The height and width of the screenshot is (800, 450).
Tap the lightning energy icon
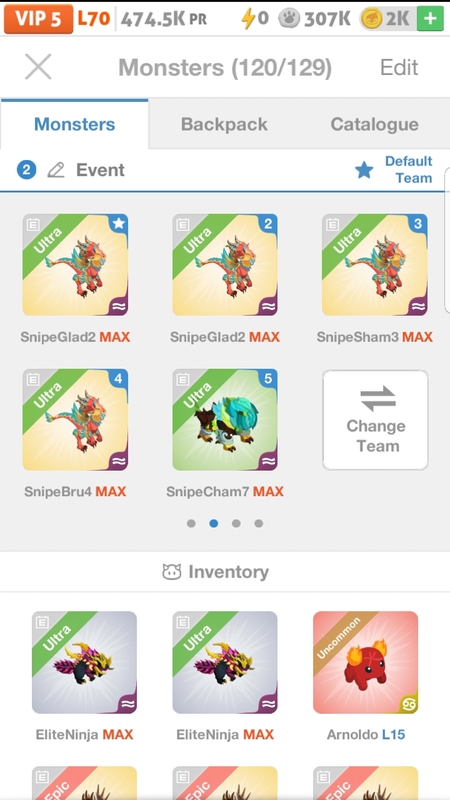pos(248,19)
